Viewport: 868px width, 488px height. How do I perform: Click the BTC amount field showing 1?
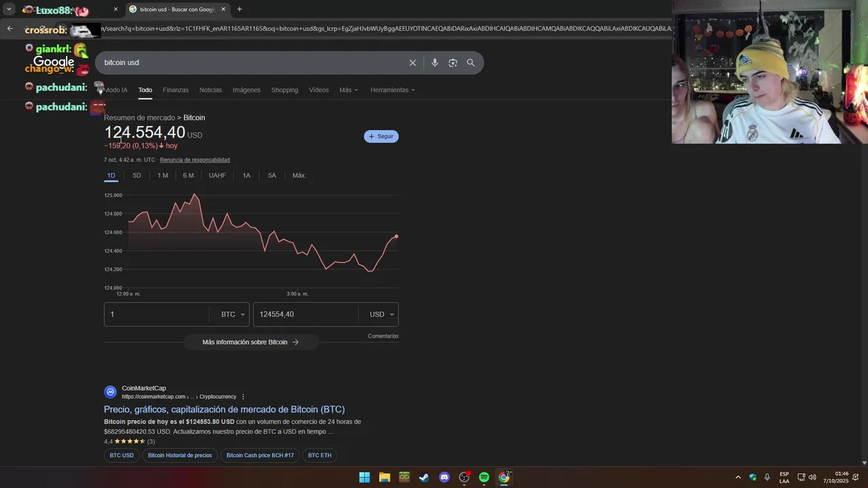click(x=157, y=314)
